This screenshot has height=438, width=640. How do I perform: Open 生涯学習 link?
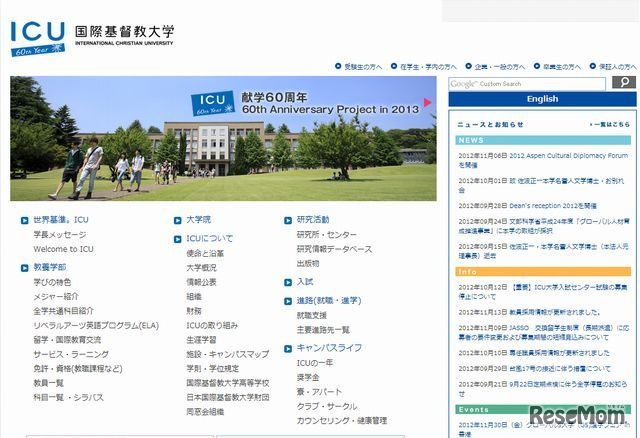pos(201,340)
